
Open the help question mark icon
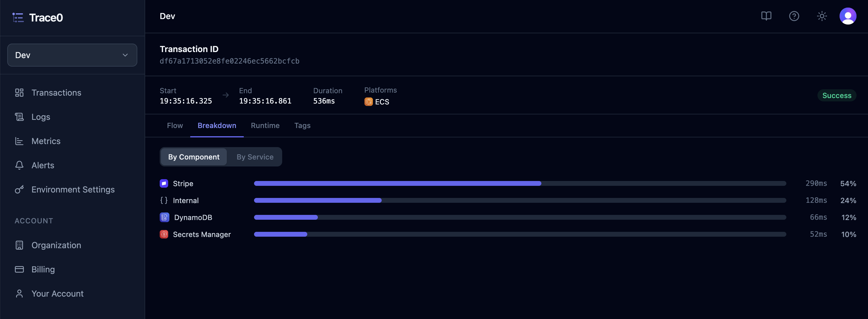tap(794, 16)
